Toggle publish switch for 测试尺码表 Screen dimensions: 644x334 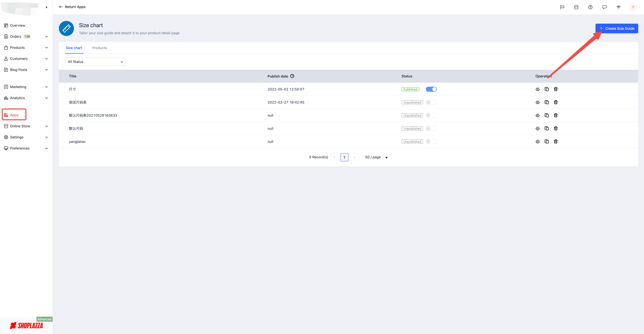431,102
